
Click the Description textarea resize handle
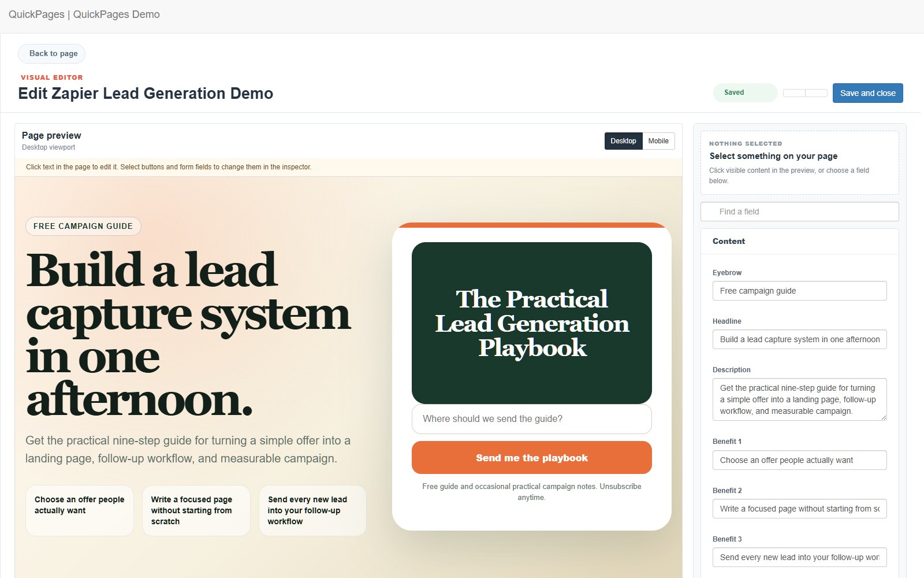[x=883, y=417]
